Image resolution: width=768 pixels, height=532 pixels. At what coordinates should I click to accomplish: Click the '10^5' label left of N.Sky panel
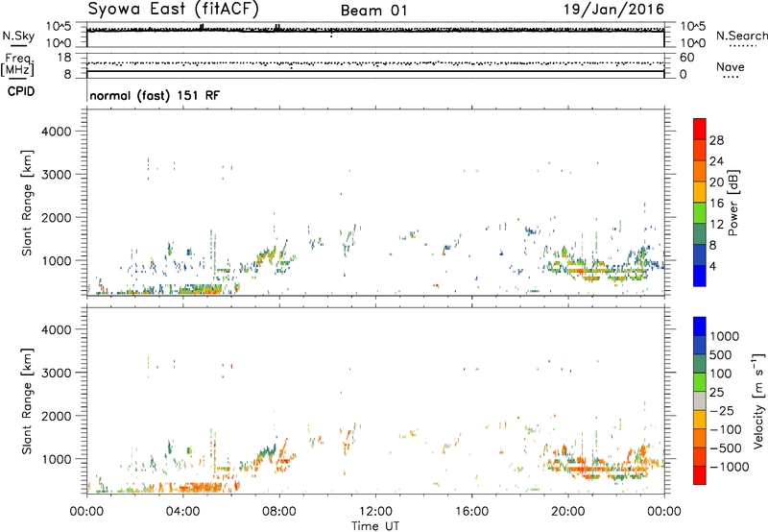59,26
